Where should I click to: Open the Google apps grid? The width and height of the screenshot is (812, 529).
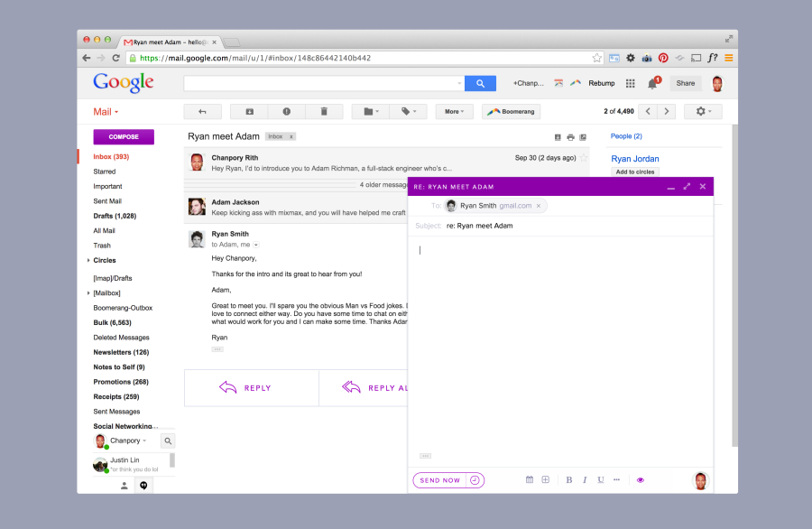(631, 83)
